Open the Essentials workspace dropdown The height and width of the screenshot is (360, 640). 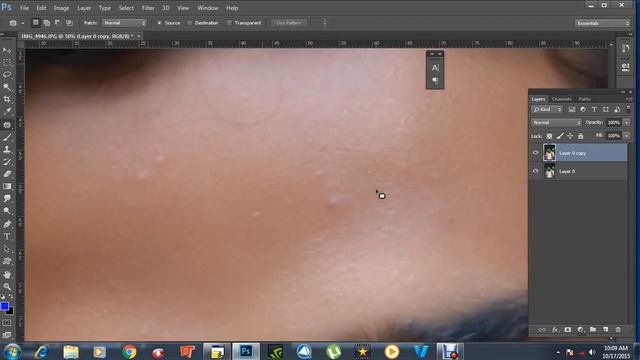coord(602,23)
